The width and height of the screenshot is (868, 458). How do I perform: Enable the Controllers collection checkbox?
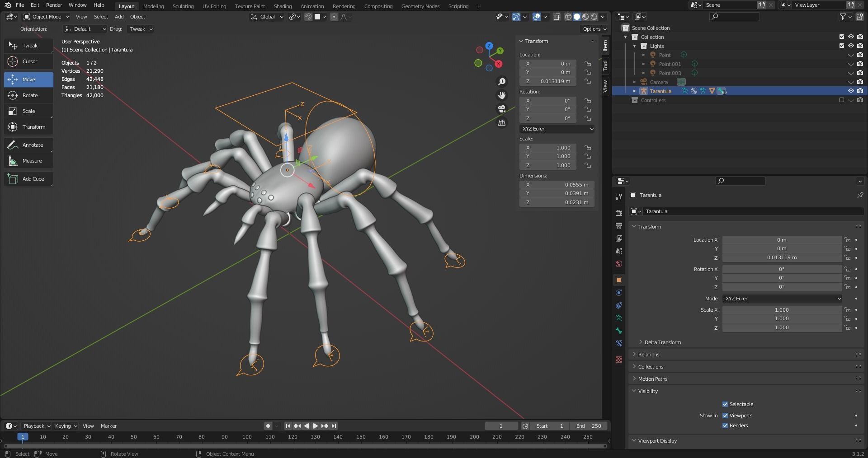[x=842, y=100]
